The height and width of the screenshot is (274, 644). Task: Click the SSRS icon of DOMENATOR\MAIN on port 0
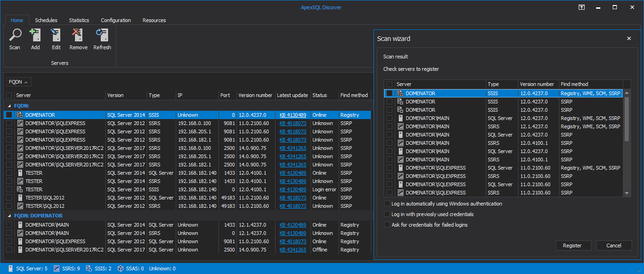coord(20,233)
